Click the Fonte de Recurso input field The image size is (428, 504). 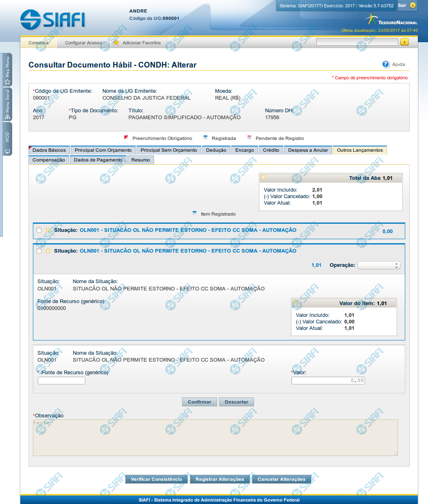(x=61, y=381)
